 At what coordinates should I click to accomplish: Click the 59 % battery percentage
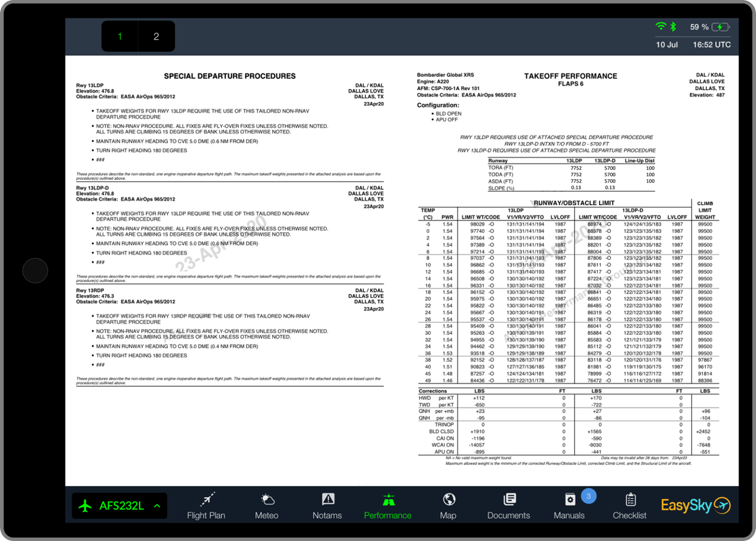coord(699,27)
